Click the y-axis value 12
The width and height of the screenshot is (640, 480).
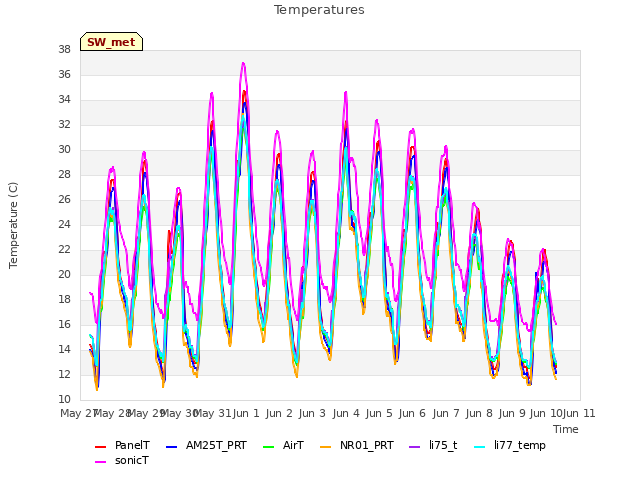[x=64, y=374]
